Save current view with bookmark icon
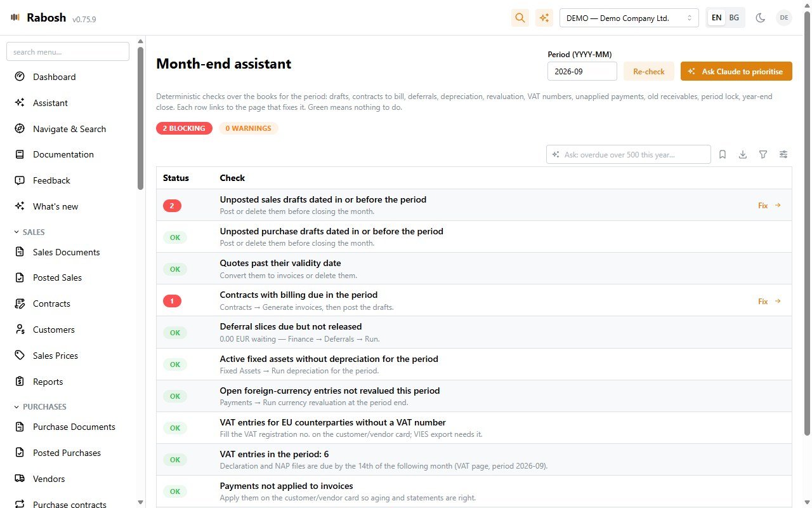 [723, 154]
